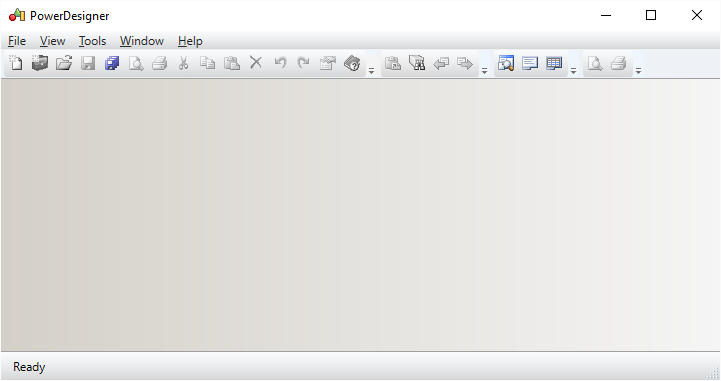Click the Print icon left of the scissors
Screen dimensions: 721x381
pos(160,63)
